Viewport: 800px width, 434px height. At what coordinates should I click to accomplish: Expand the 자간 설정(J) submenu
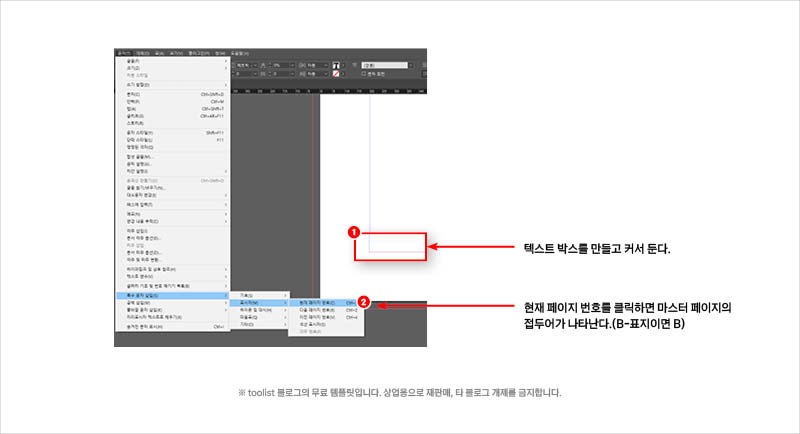coord(172,171)
